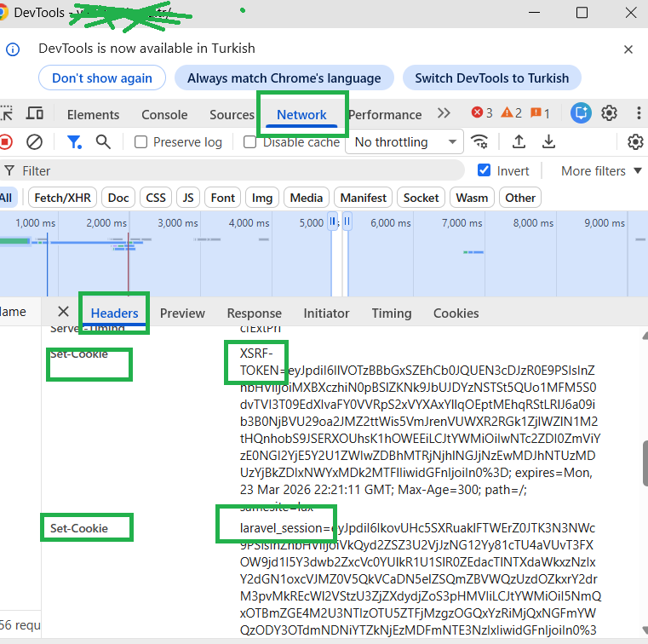Screen dimensions: 648x644
Task: Filter requests by Other
Action: tap(520, 198)
